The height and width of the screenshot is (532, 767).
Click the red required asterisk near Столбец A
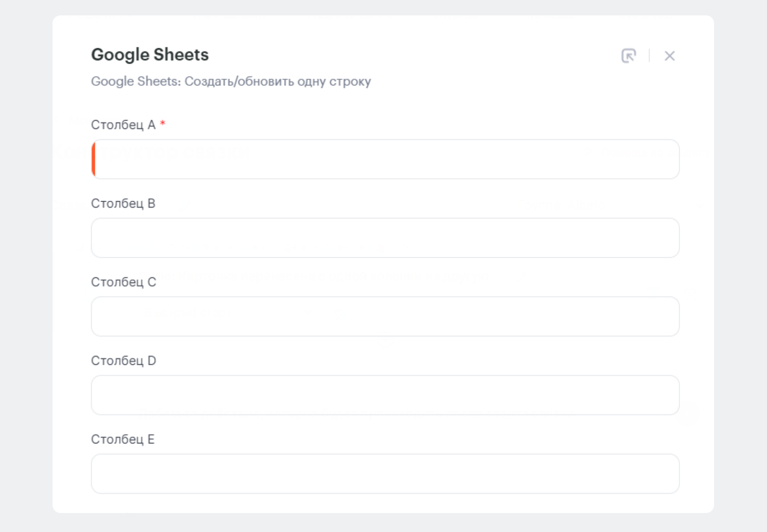[163, 124]
